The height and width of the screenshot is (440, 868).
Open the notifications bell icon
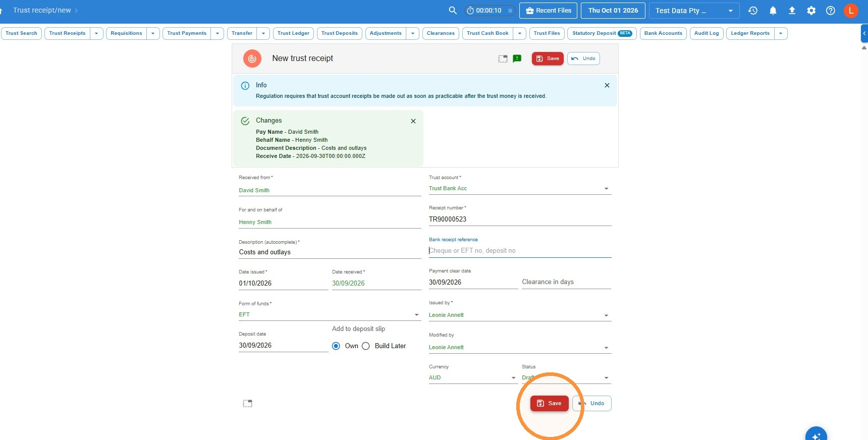pos(773,10)
